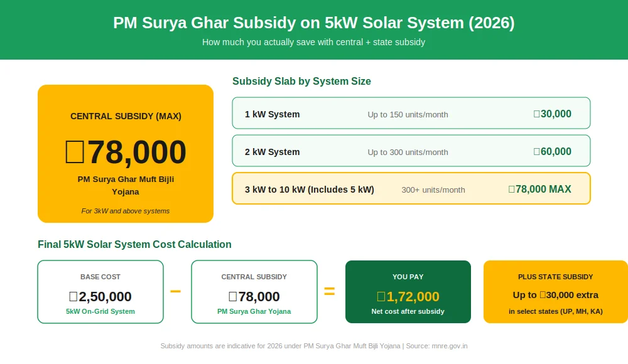Select the '2 kW System' row label
This screenshot has height=364, width=628.
[273, 152]
